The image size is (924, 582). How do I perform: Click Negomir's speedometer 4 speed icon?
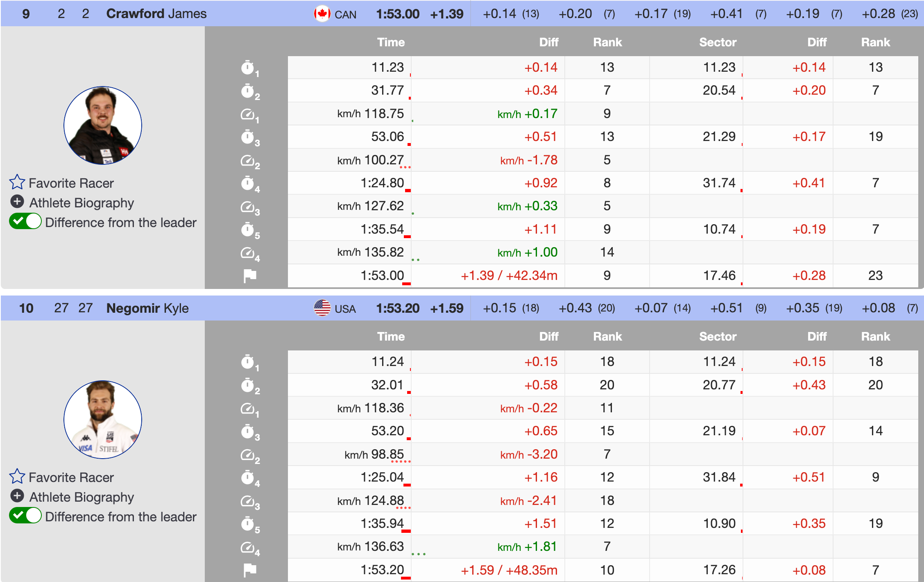248,547
